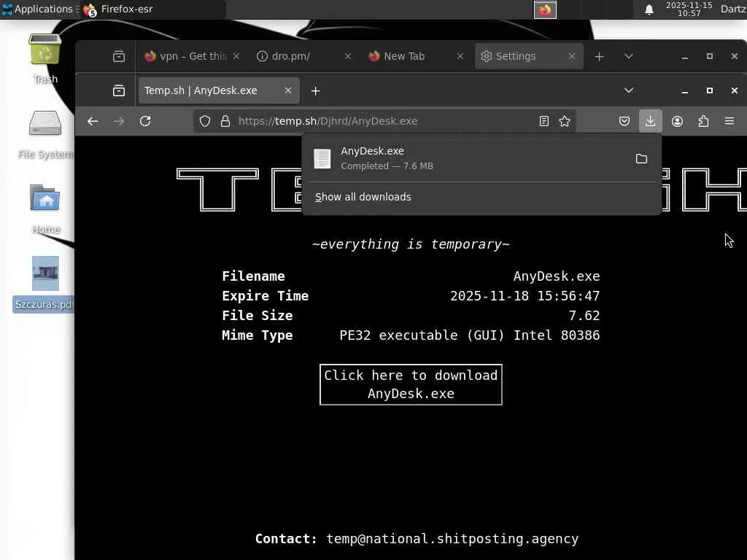The height and width of the screenshot is (560, 747).
Task: Open the Dartz user menu in panel
Action: click(733, 9)
